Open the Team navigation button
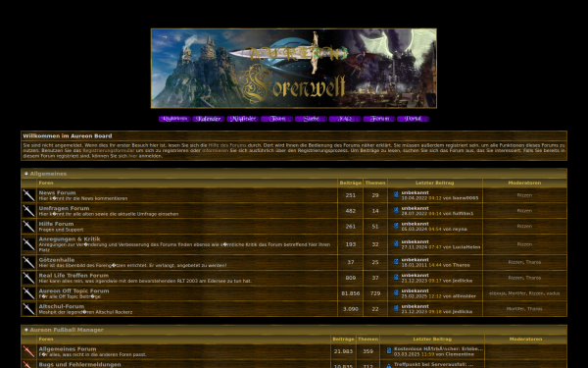Viewport: 588px width, 368px height. tap(277, 119)
